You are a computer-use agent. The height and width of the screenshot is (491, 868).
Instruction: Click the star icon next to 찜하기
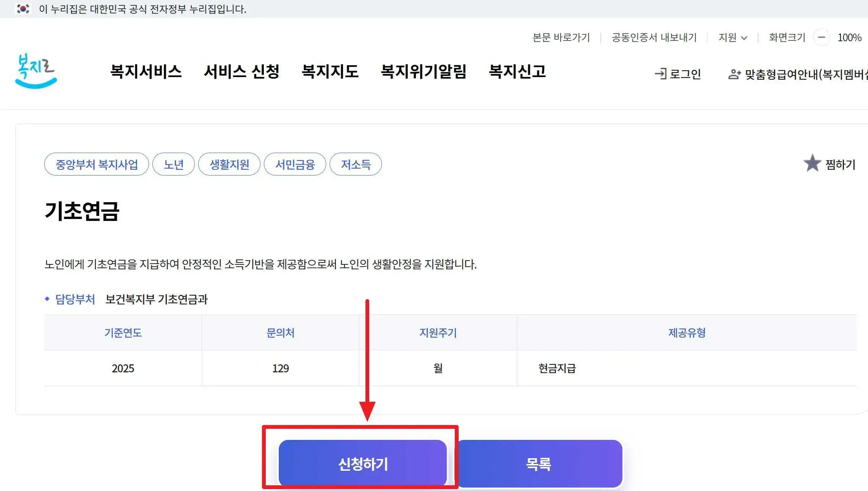[813, 163]
